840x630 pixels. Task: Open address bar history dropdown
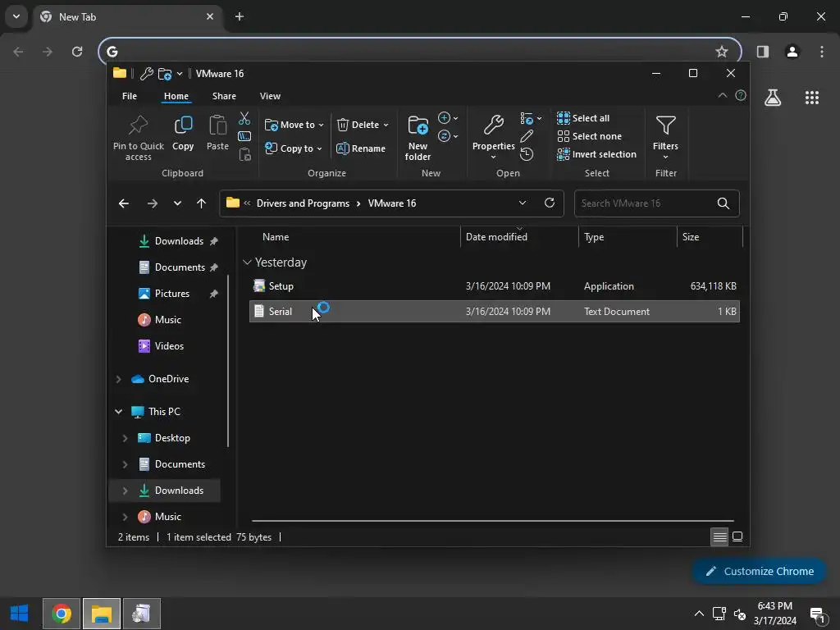(x=523, y=203)
